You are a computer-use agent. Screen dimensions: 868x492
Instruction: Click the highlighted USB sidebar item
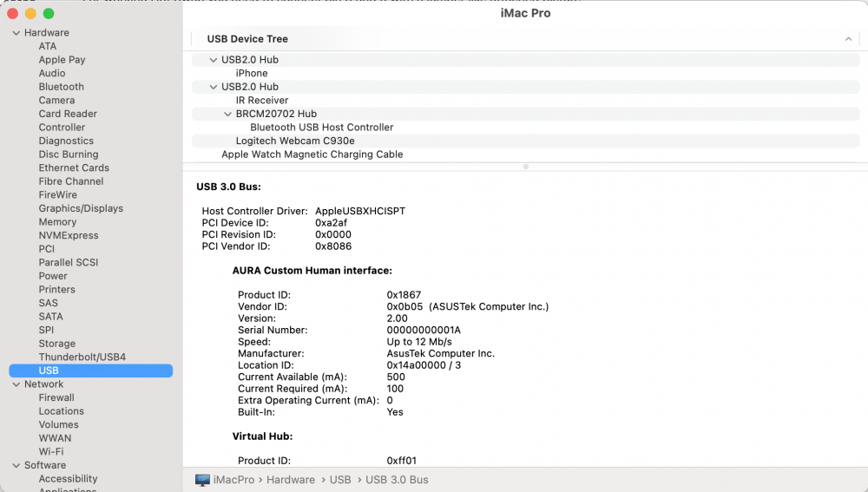point(91,371)
